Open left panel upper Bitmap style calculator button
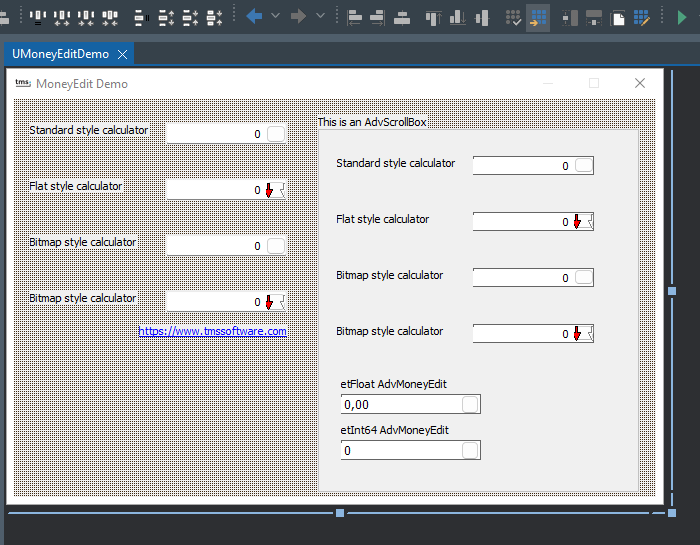 tap(276, 246)
